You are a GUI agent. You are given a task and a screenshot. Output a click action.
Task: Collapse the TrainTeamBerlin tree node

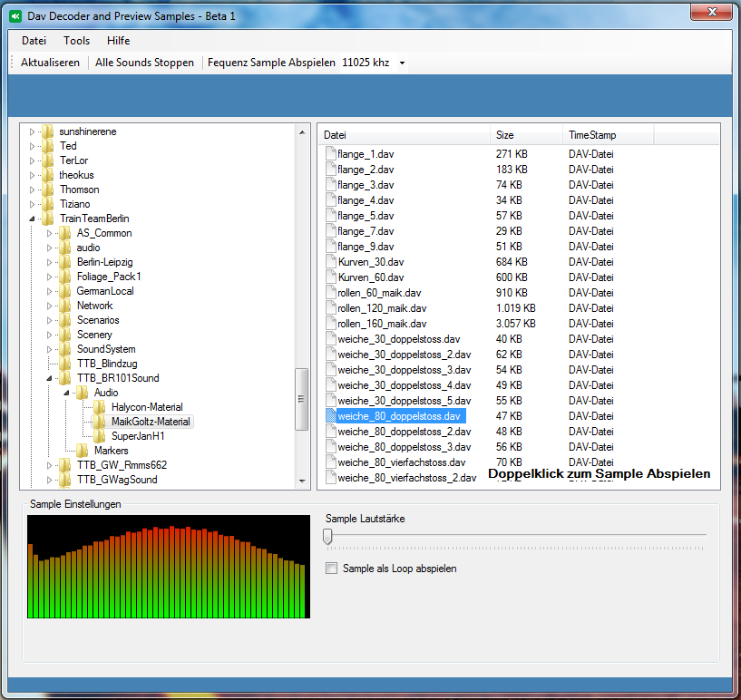click(33, 219)
